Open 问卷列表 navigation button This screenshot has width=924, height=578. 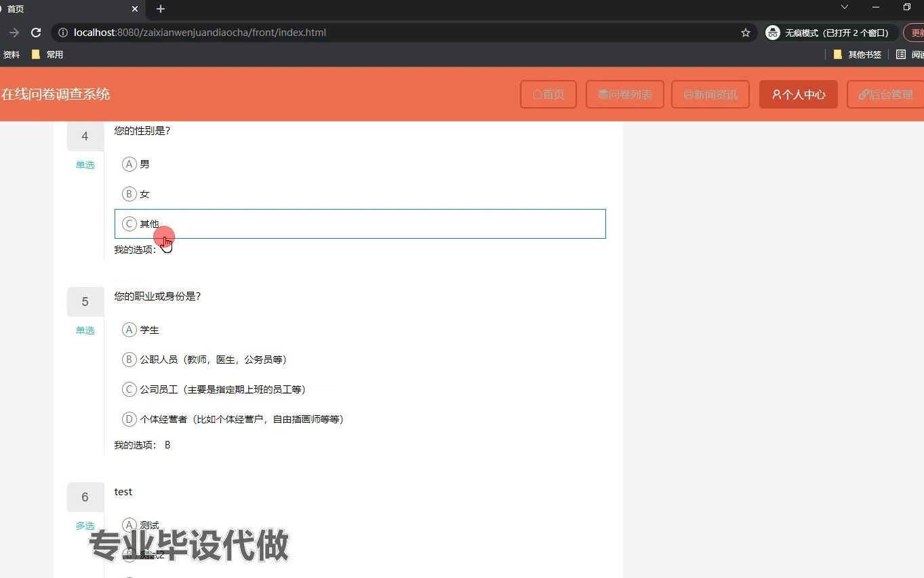tap(625, 94)
